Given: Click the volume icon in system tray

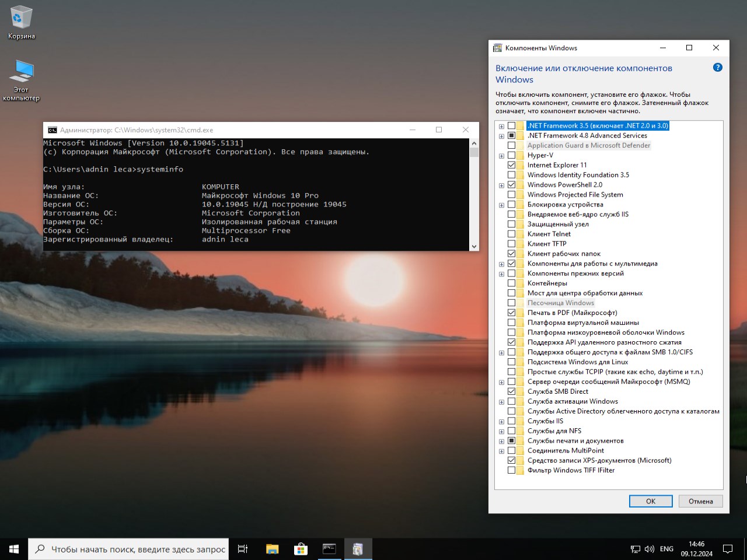Looking at the screenshot, I should (x=650, y=549).
